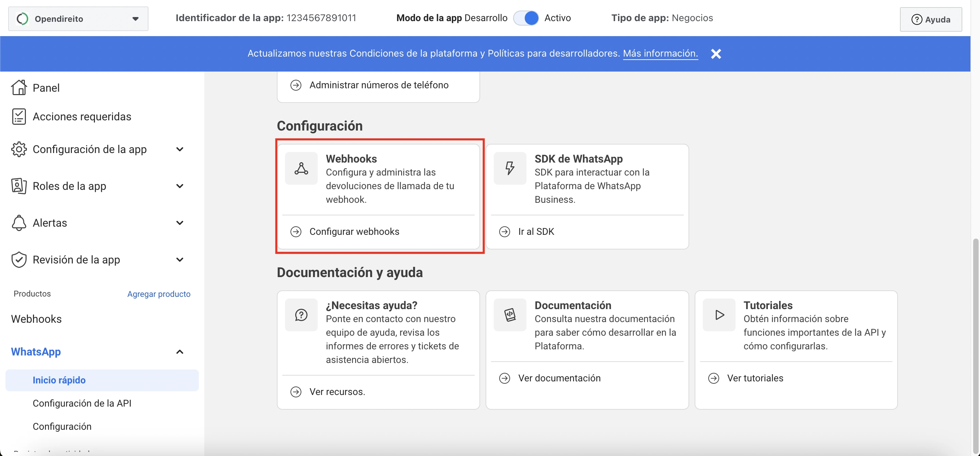Collapse the WhatsApp section
This screenshot has height=456, width=980.
click(x=179, y=352)
